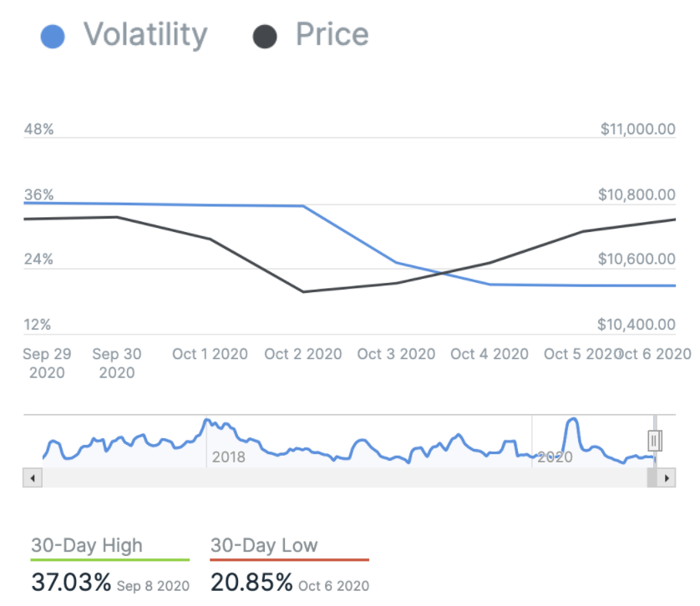
Task: Click the Oct 4 2020 axis label
Action: point(489,354)
